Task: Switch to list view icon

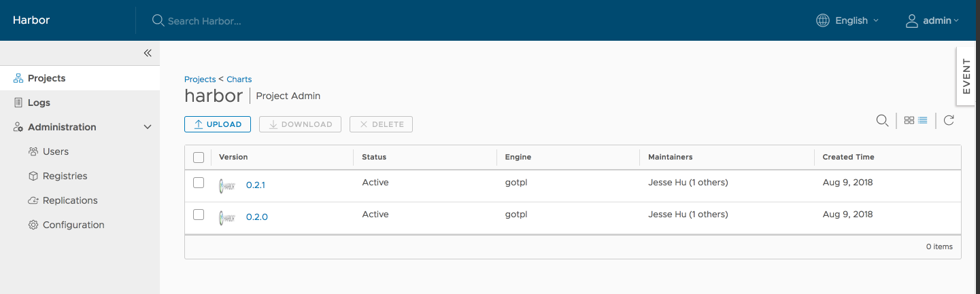Action: click(x=923, y=121)
